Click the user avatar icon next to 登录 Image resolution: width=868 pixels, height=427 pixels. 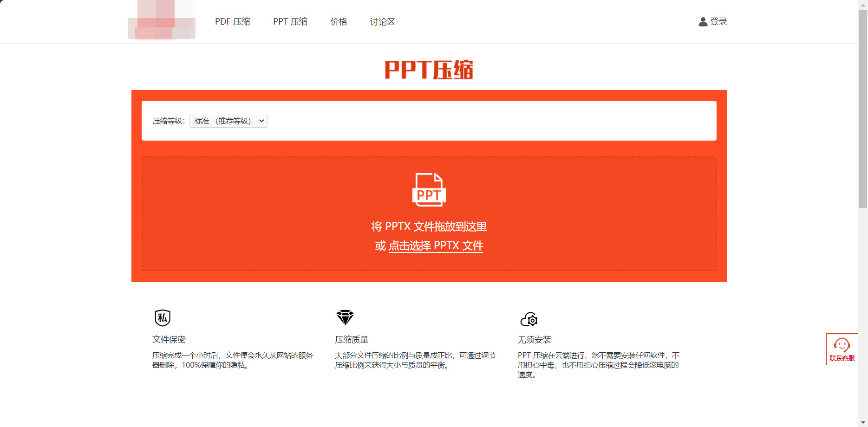pyautogui.click(x=703, y=22)
